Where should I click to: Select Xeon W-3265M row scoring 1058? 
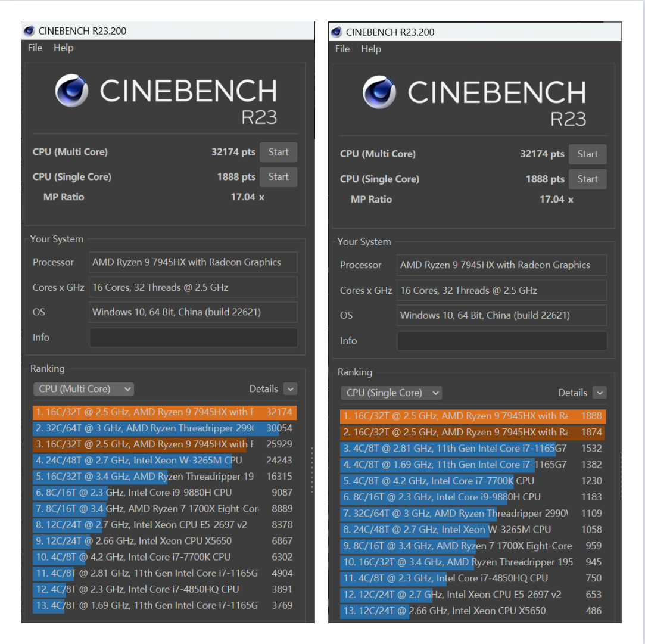pyautogui.click(x=473, y=530)
